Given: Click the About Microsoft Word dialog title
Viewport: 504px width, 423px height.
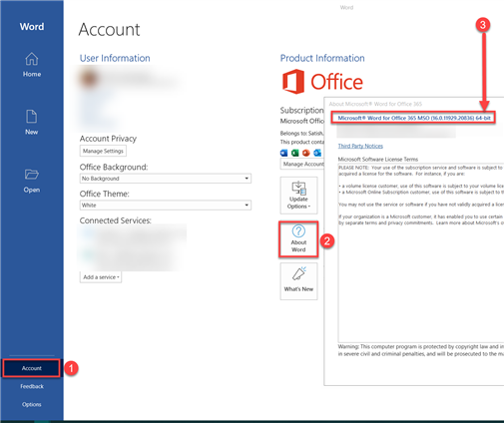Looking at the screenshot, I should pos(375,104).
